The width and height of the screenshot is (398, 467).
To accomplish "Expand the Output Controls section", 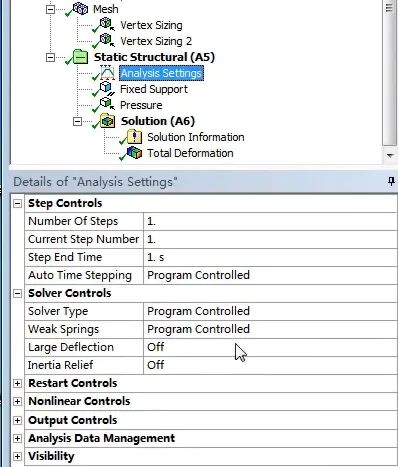I will point(17,420).
